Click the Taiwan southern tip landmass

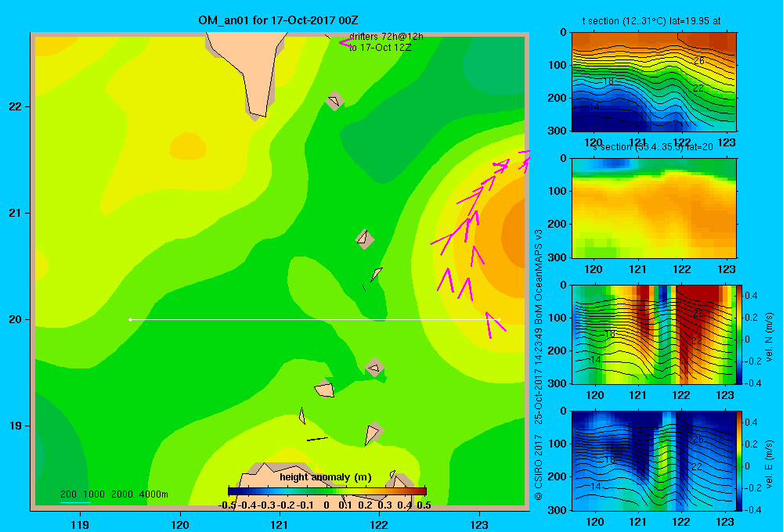click(x=252, y=70)
